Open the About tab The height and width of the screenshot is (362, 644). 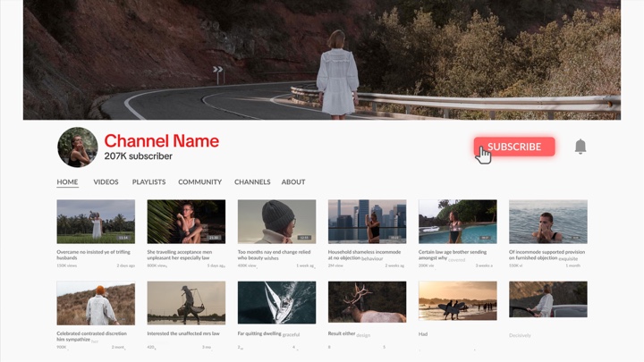(293, 182)
